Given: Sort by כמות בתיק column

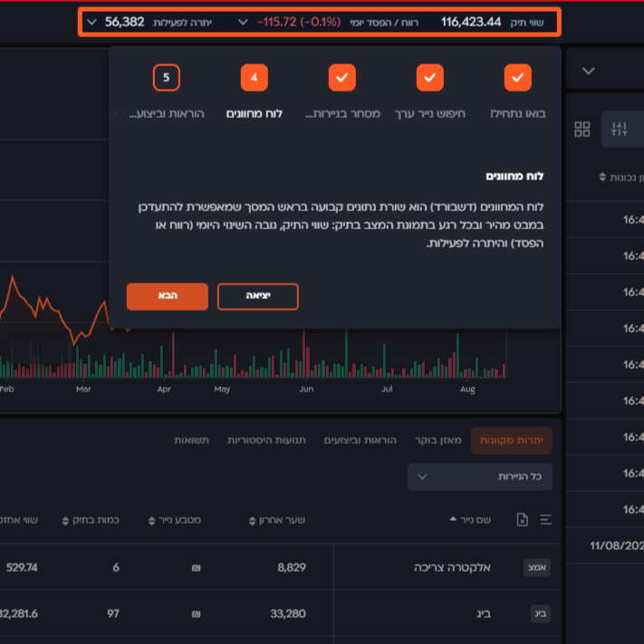Looking at the screenshot, I should (92, 520).
